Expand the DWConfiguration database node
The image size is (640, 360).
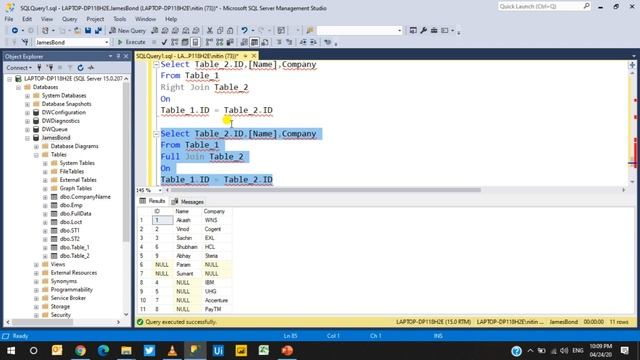point(27,113)
